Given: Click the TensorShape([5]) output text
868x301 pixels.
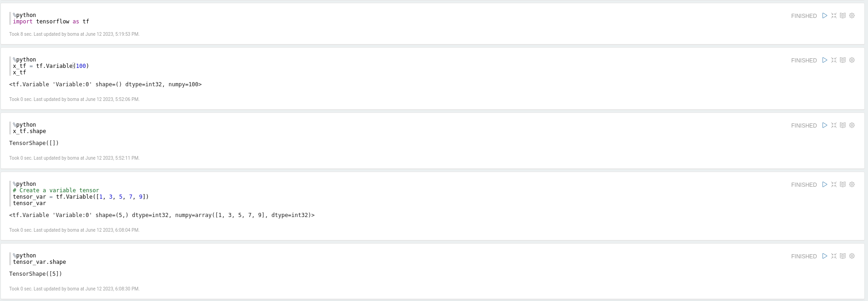Looking at the screenshot, I should 35,274.
